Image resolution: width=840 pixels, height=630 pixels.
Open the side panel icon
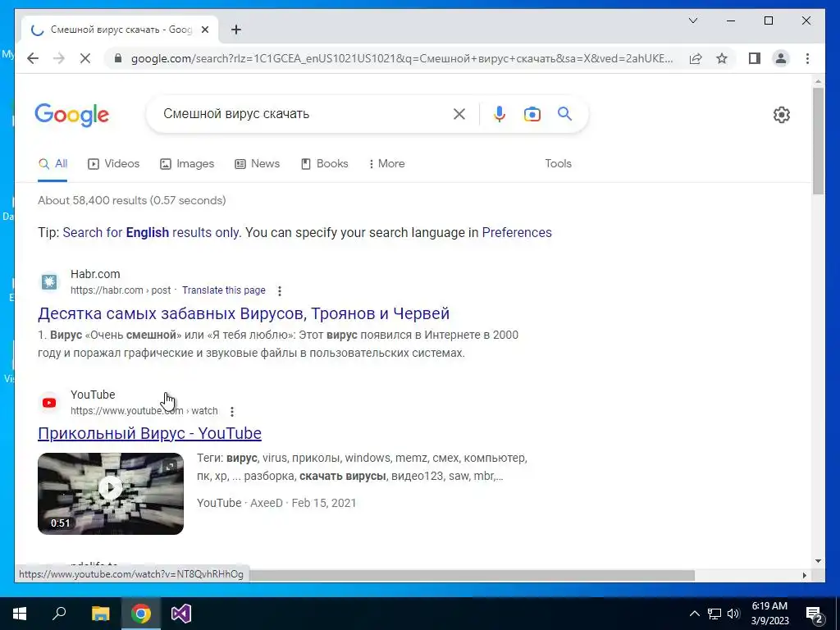coord(755,58)
